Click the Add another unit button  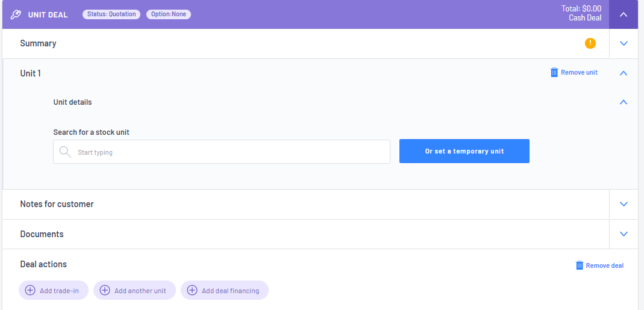[x=134, y=290]
